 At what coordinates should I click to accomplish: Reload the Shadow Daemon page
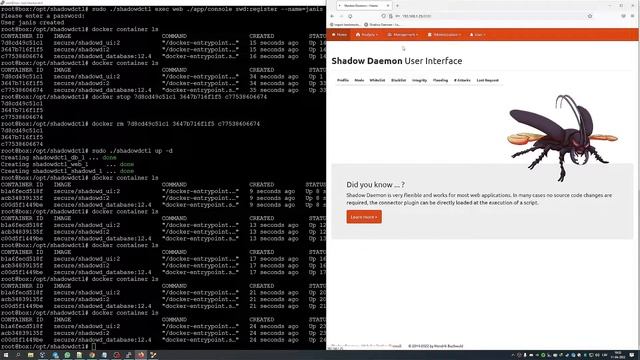[350, 16]
